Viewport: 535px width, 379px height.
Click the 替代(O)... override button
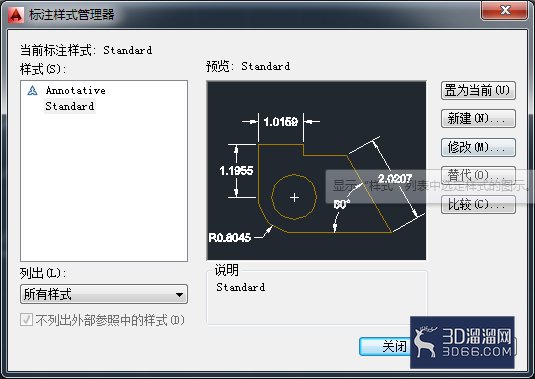point(478,175)
